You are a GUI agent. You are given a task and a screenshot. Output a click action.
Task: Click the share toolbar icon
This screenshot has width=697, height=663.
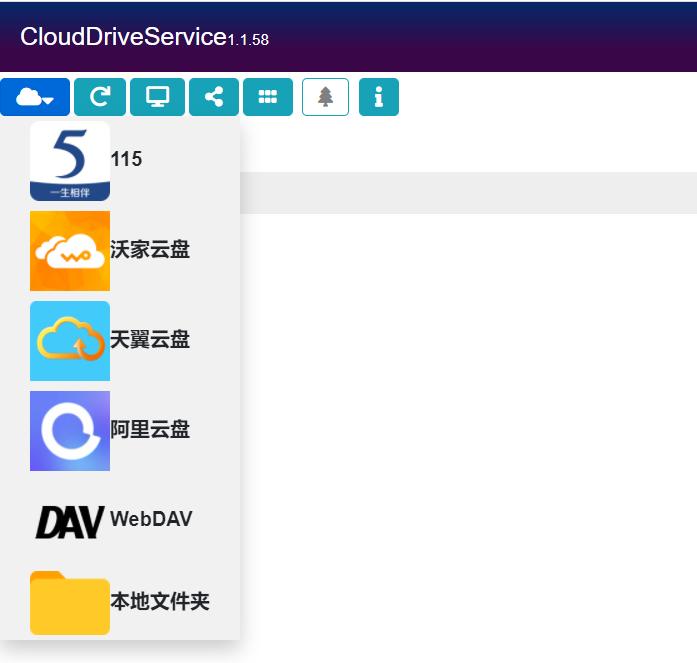(x=214, y=97)
